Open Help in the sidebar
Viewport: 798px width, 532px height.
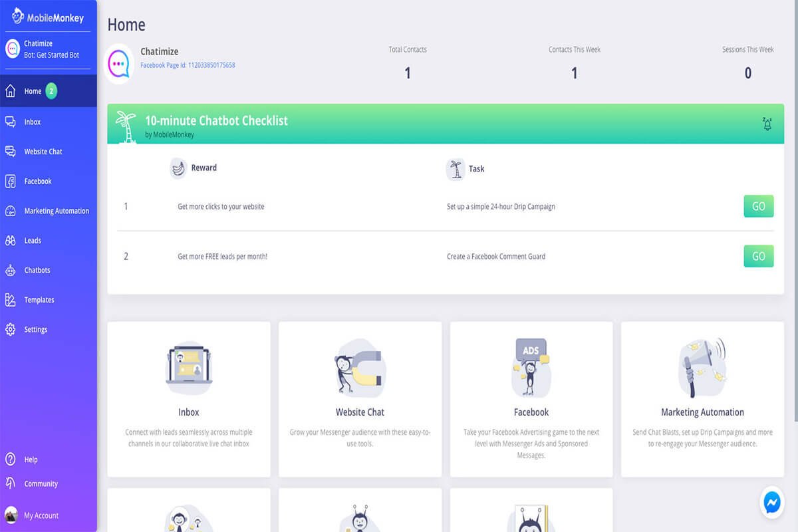pyautogui.click(x=49, y=460)
